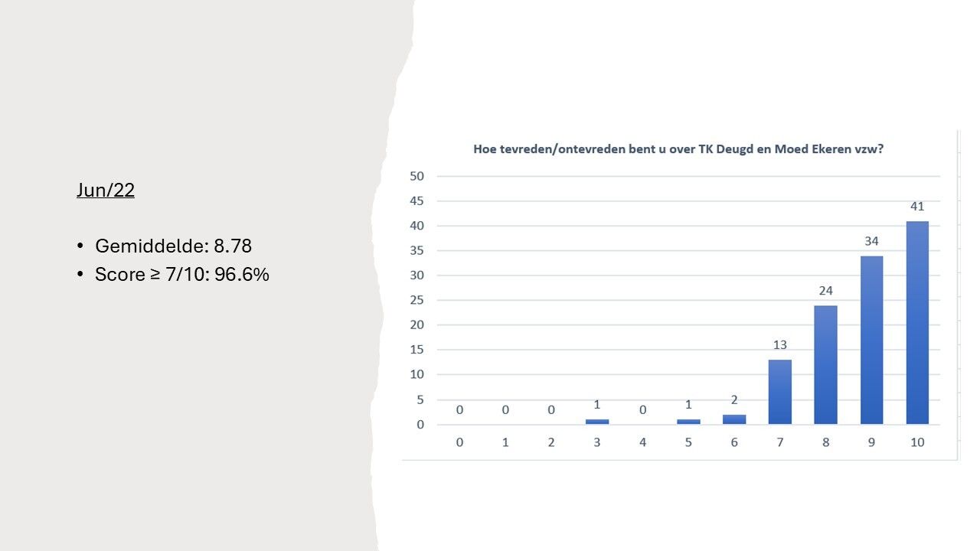Click the data label 24

coord(825,291)
